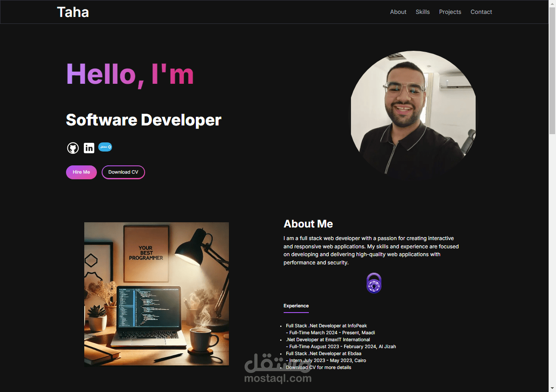The width and height of the screenshot is (556, 392).
Task: Click the Download CV button
Action: pos(123,172)
